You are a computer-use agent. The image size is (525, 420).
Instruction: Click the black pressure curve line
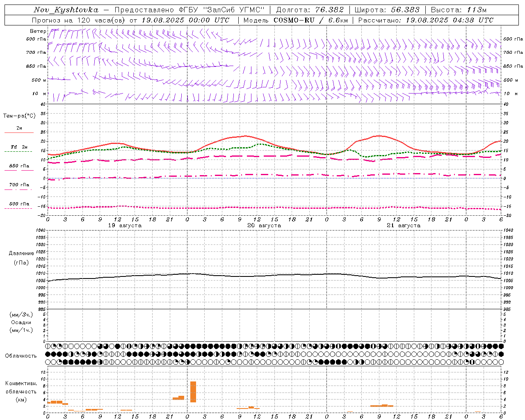[274, 276]
